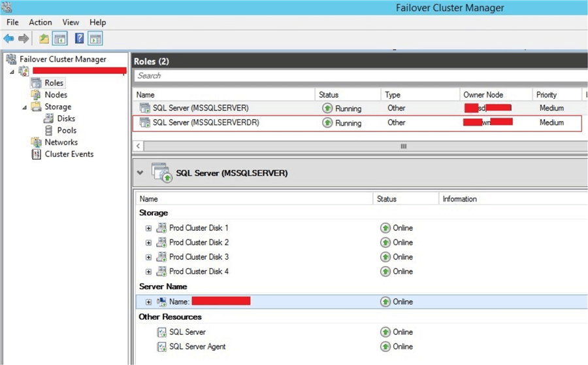Click the Cluster Events icon in tree
The width and height of the screenshot is (588, 365).
click(37, 154)
